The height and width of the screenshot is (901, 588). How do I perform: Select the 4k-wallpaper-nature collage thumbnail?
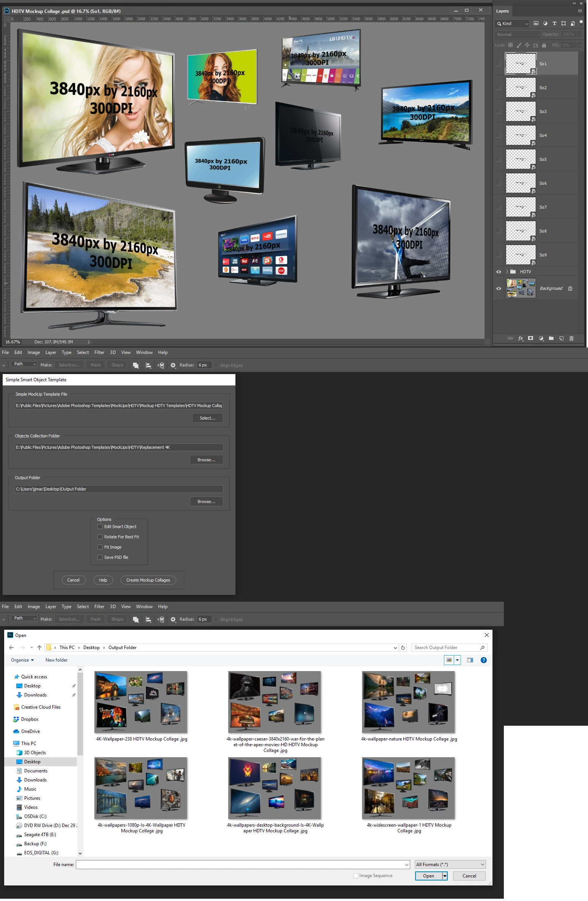pyautogui.click(x=409, y=702)
